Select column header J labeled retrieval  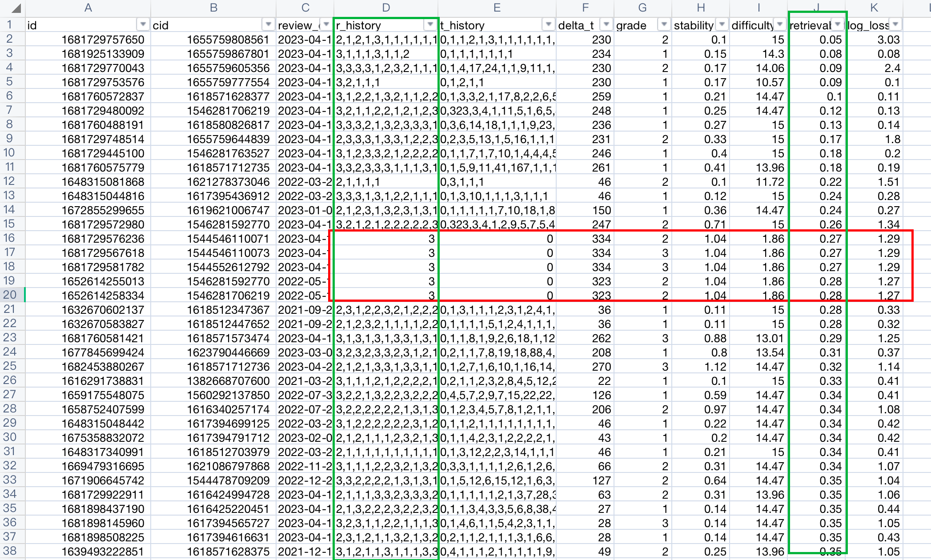click(x=816, y=7)
